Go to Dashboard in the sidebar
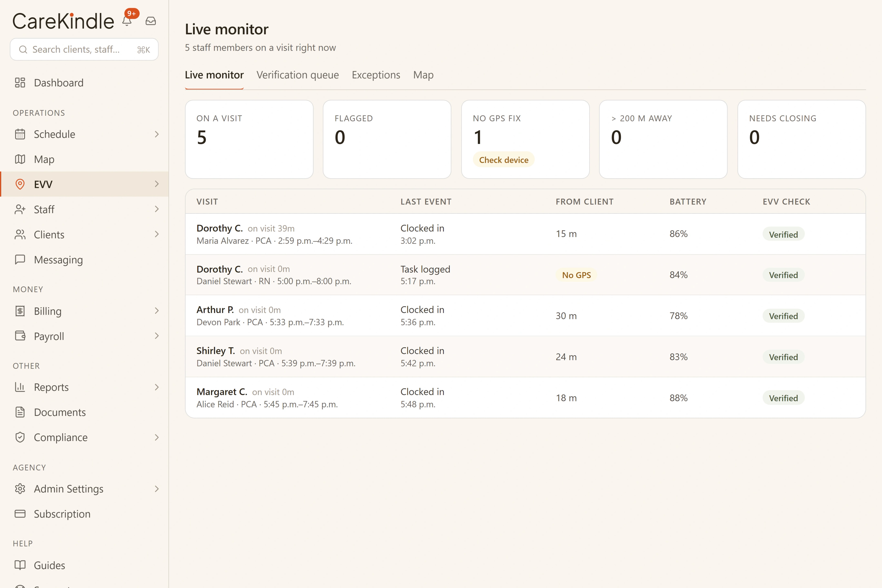882x588 pixels. coord(84,82)
